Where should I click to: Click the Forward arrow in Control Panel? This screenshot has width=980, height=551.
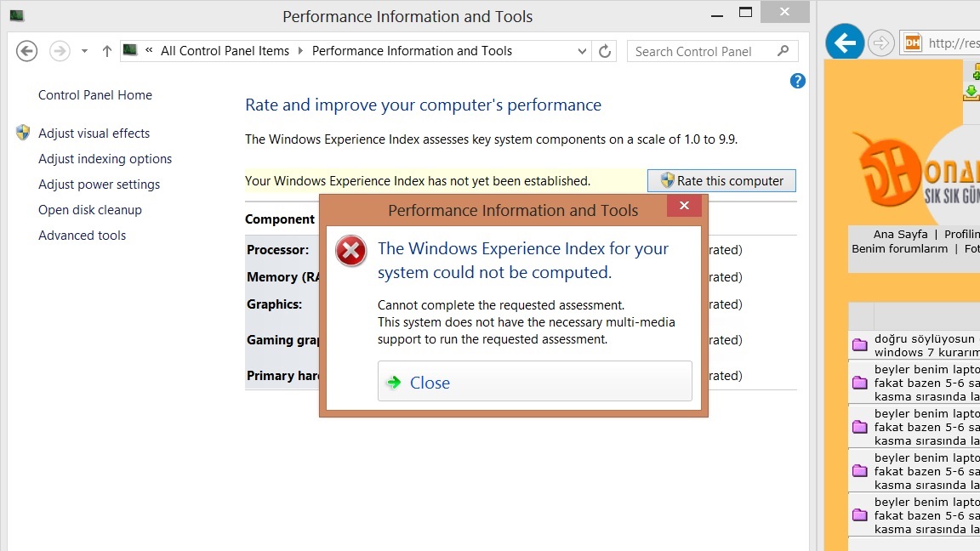tap(60, 51)
